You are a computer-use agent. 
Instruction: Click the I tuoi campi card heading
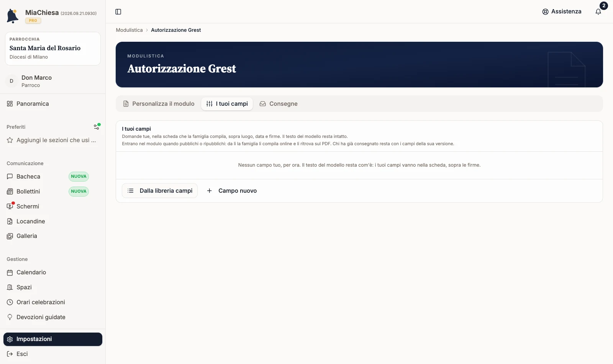tap(136, 129)
